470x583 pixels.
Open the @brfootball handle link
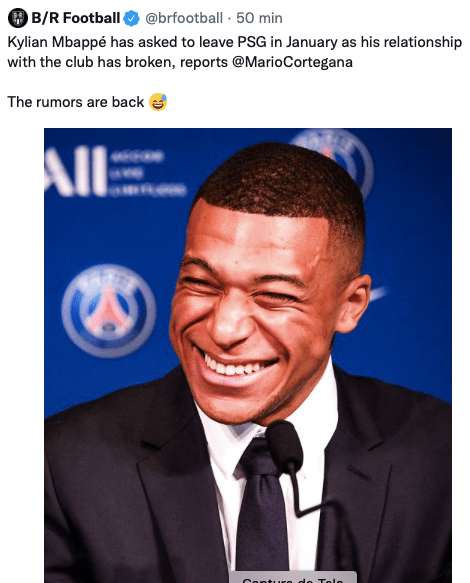[x=184, y=18]
